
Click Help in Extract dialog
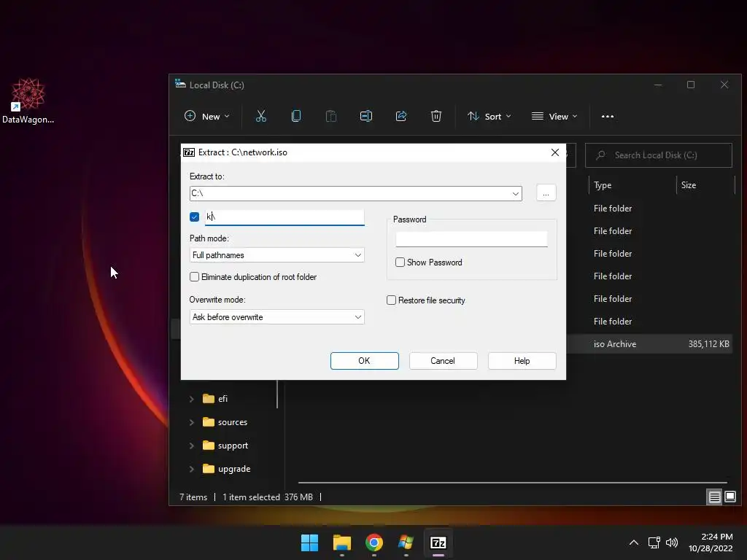522,361
